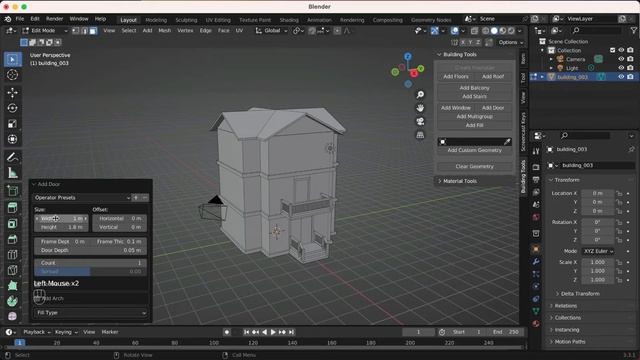Screen dimensions: 640x360
Task: Click the Z axis on navigation gizmo
Action: point(408,56)
